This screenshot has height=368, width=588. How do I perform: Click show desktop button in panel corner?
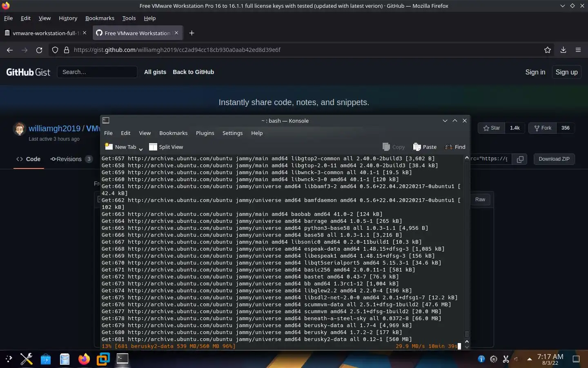pyautogui.click(x=576, y=359)
